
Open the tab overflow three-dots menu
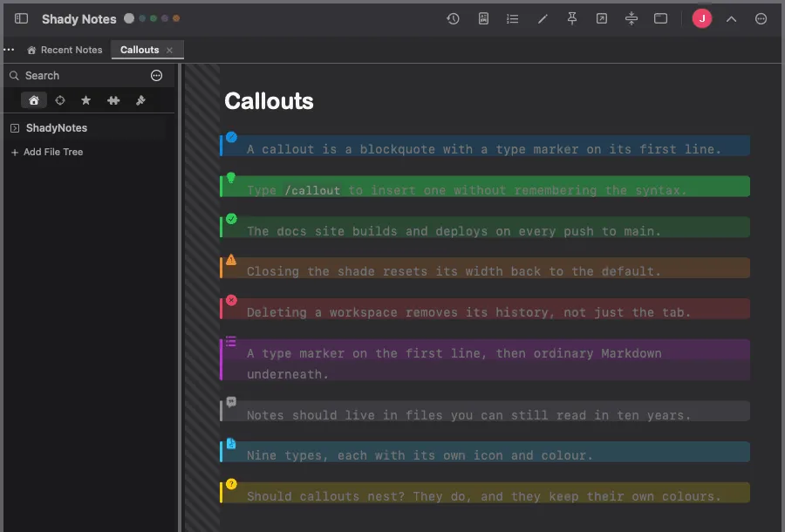click(9, 50)
